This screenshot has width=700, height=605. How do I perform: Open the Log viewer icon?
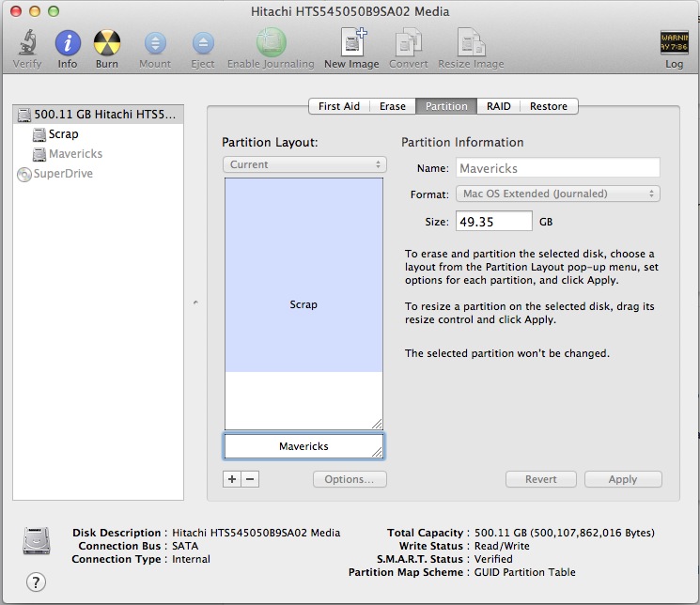click(674, 43)
